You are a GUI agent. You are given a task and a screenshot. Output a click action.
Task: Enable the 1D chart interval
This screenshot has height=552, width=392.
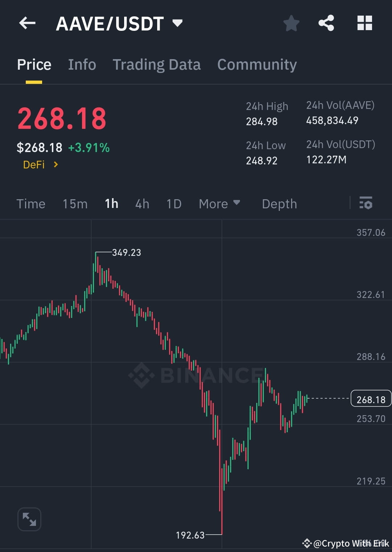(173, 204)
